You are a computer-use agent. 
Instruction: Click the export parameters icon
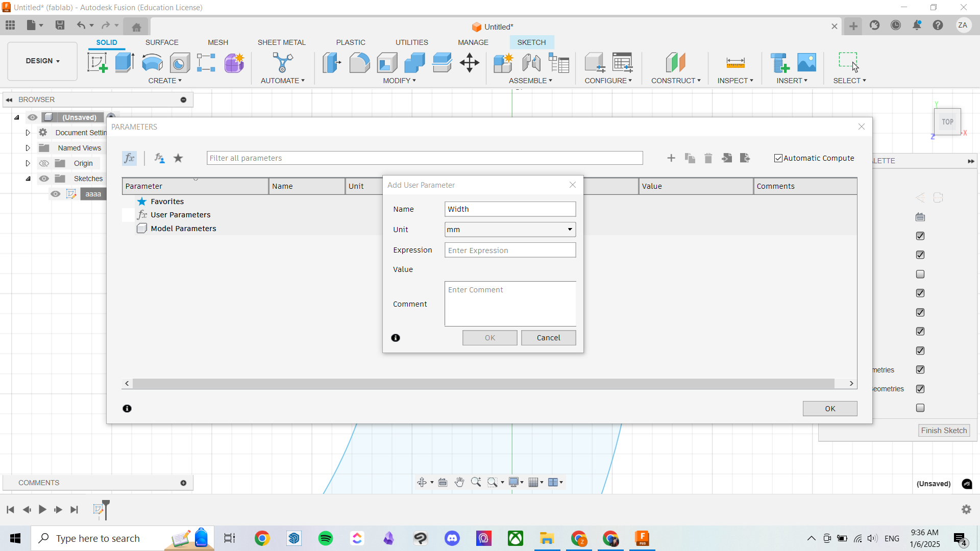(x=745, y=158)
